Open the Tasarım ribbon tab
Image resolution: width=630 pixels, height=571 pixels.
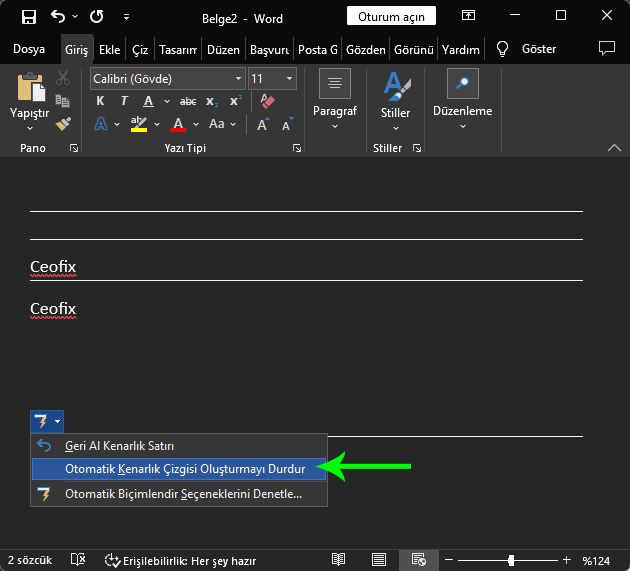(x=178, y=50)
